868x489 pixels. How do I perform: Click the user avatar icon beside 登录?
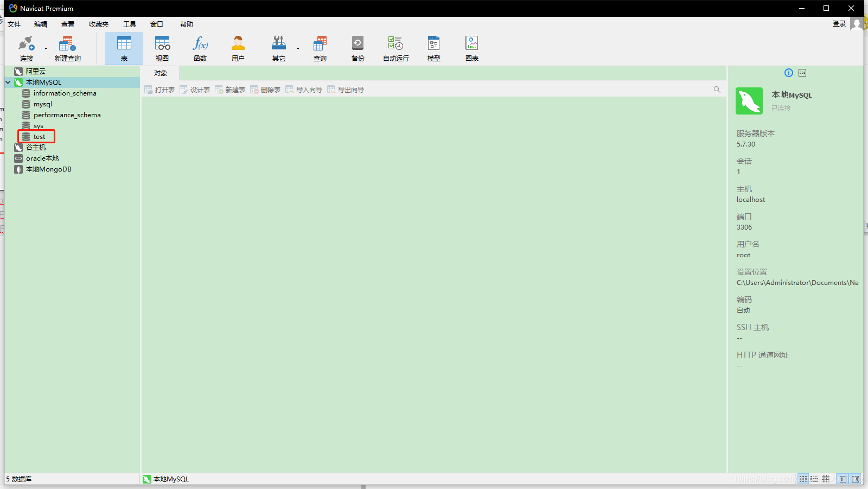857,24
